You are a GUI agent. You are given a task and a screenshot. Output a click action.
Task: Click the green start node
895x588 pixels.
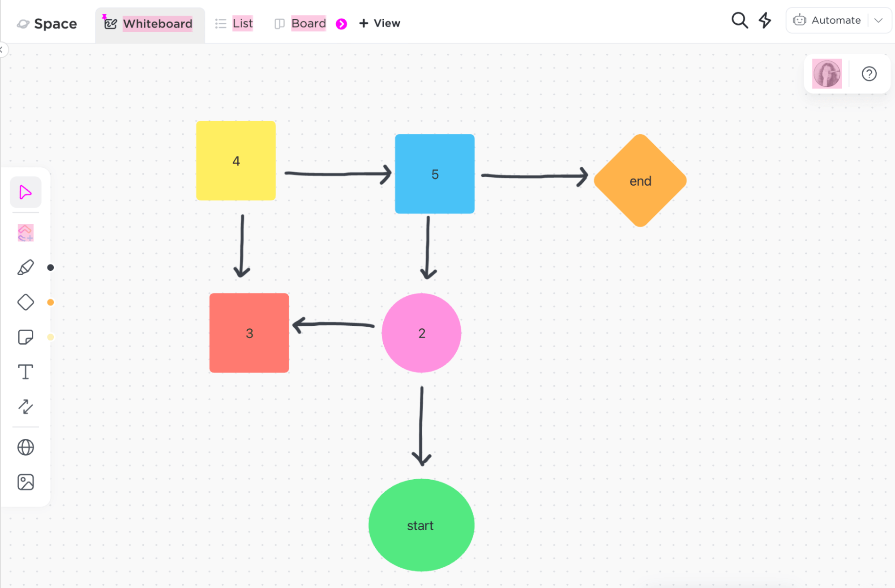[420, 525]
